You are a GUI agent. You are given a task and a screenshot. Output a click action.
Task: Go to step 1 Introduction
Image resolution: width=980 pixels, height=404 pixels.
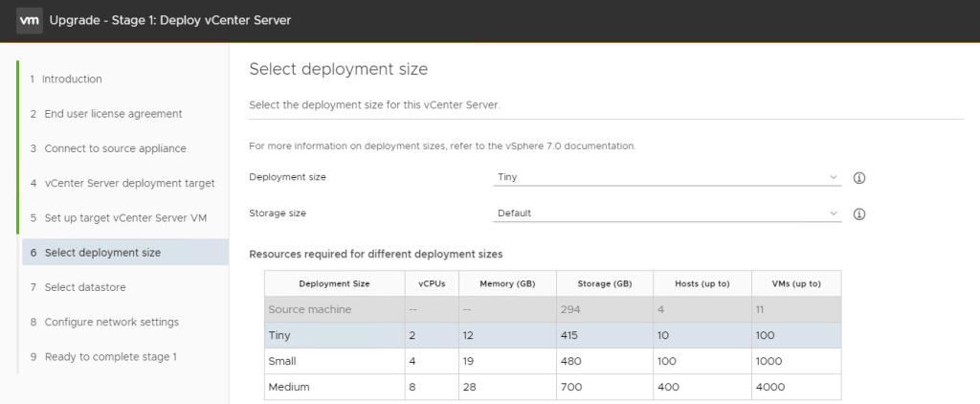pos(72,79)
